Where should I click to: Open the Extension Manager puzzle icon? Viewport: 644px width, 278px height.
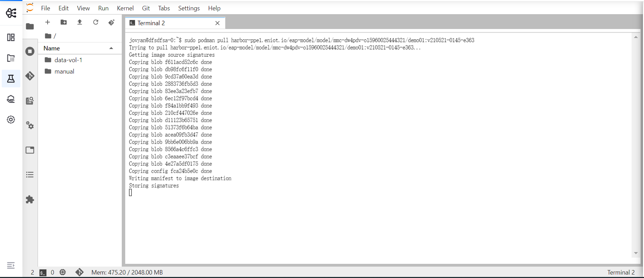[30, 200]
